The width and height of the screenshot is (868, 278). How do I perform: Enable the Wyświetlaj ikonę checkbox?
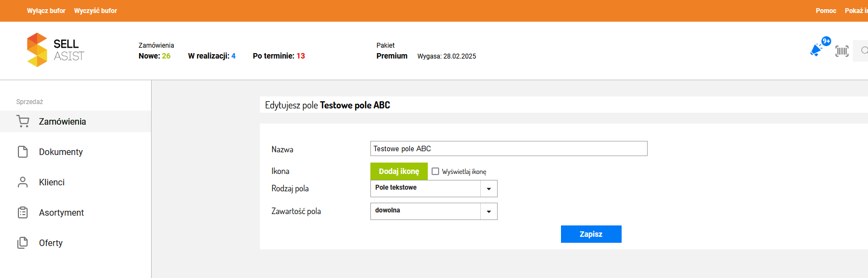(x=435, y=171)
